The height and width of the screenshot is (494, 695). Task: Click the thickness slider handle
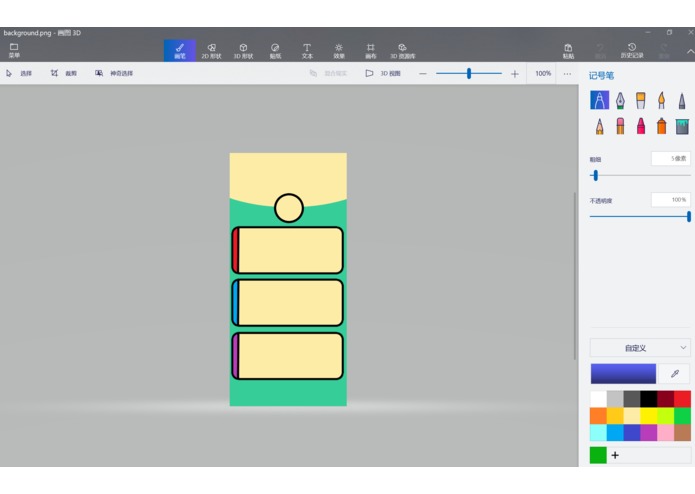595,175
